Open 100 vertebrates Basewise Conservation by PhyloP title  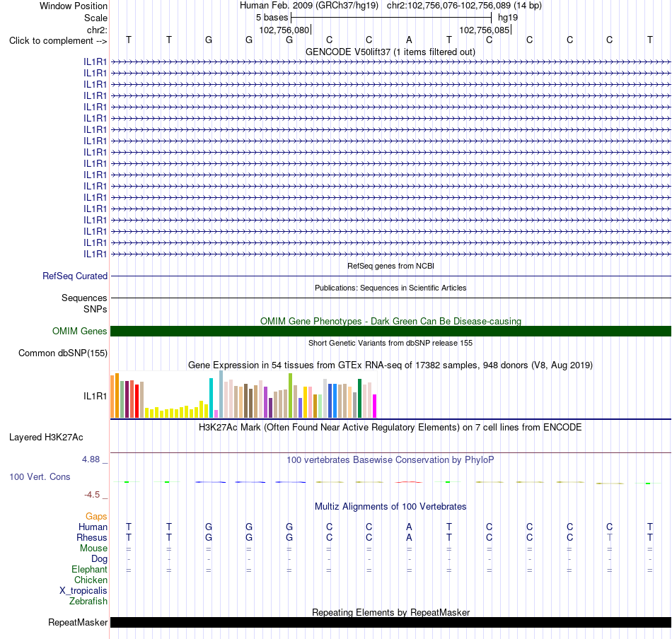390,459
